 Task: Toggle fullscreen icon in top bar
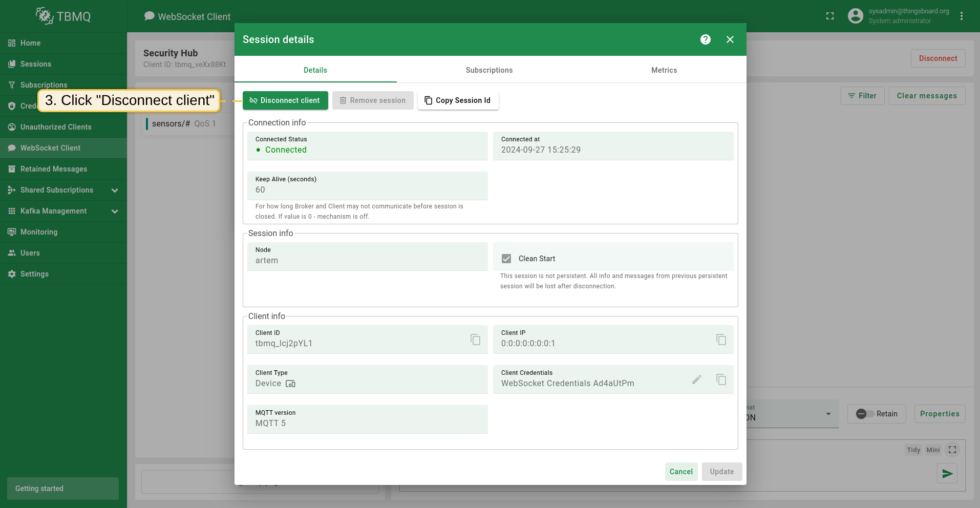[x=830, y=16]
